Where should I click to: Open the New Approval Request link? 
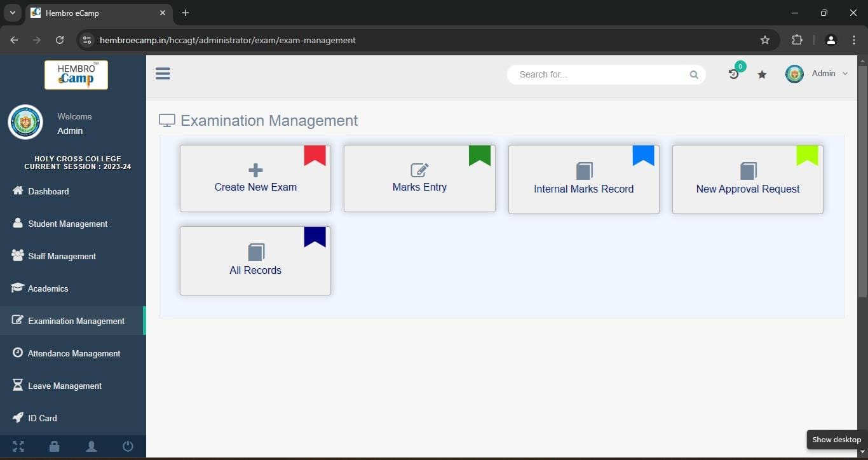tap(748, 189)
